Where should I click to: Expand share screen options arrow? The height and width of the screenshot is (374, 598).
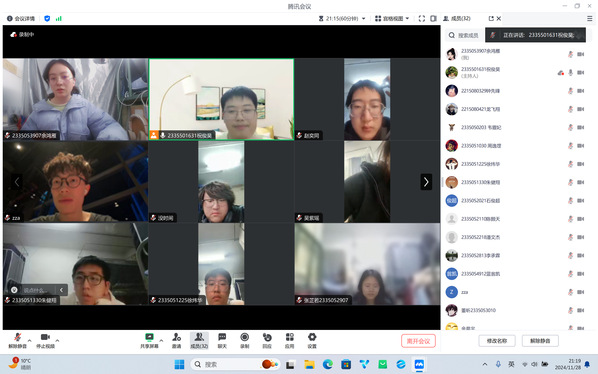pos(161,340)
